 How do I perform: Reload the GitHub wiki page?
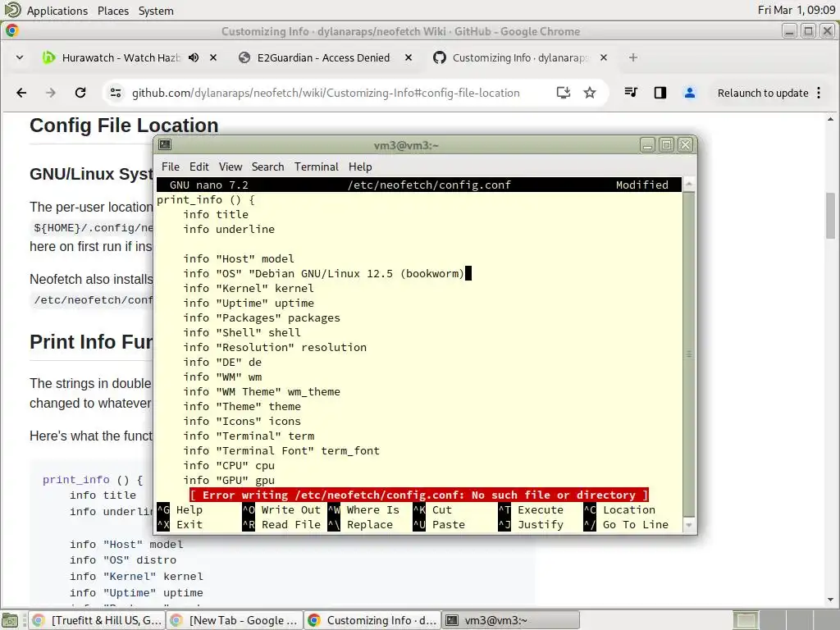pos(80,93)
